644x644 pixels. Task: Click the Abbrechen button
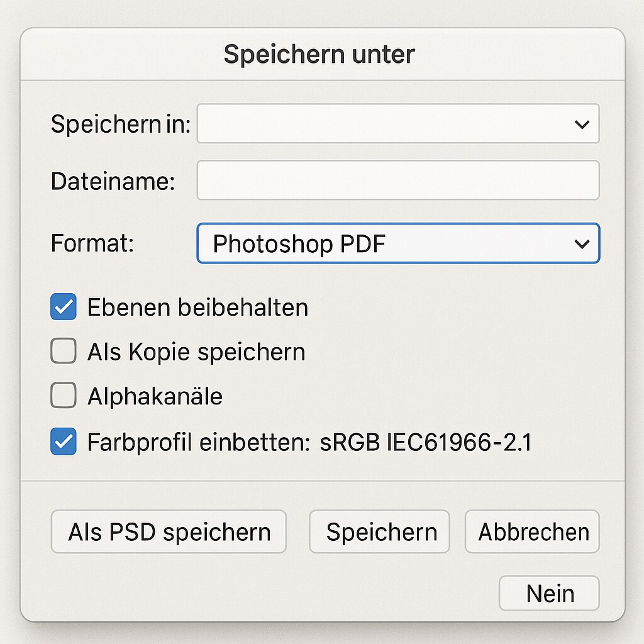tap(532, 532)
